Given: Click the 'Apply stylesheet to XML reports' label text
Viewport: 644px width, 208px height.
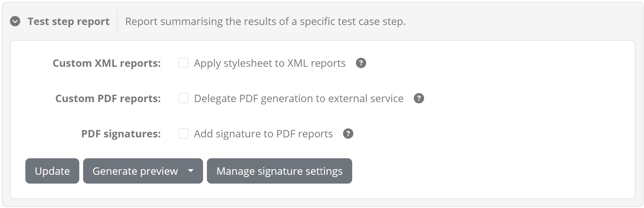Looking at the screenshot, I should click(x=270, y=63).
